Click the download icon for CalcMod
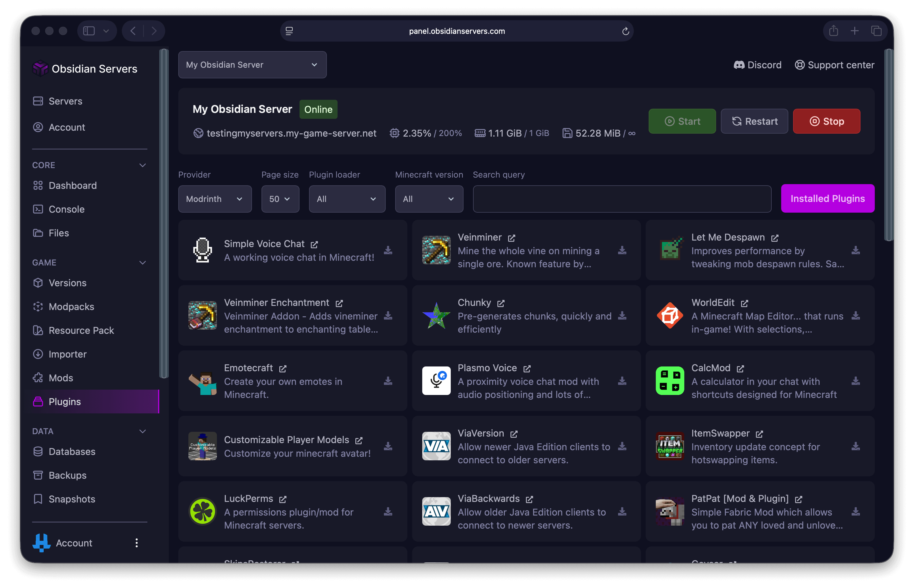The image size is (914, 588). (855, 381)
